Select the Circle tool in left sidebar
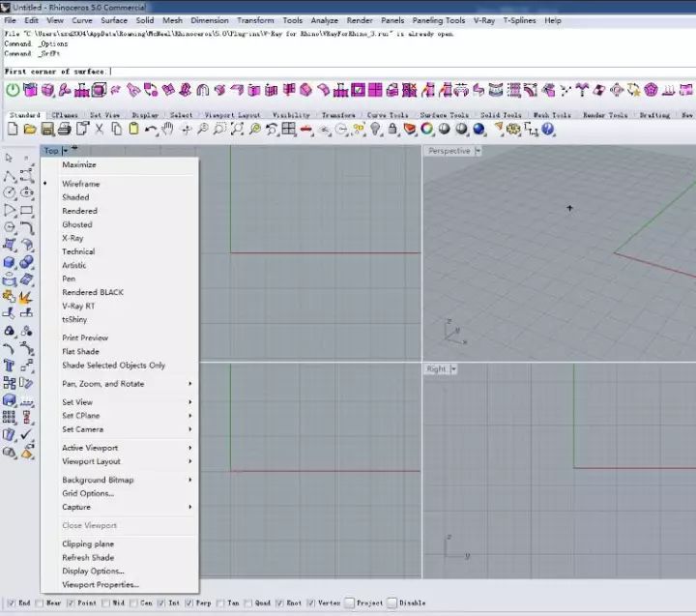696x616 pixels. point(10,192)
